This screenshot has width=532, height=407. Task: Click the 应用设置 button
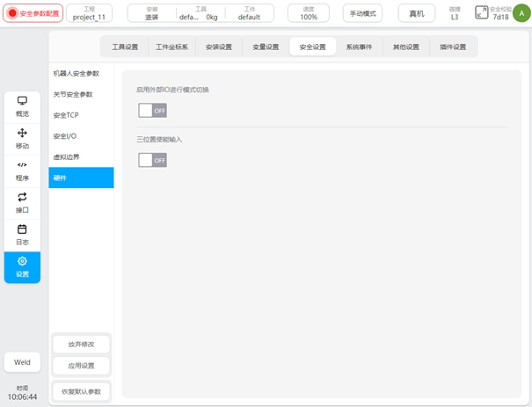81,365
